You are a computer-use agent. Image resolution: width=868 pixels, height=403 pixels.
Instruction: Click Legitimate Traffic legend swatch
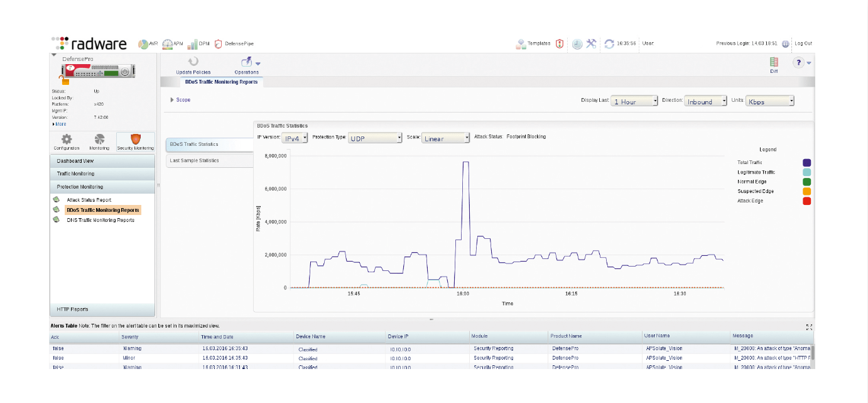807,172
